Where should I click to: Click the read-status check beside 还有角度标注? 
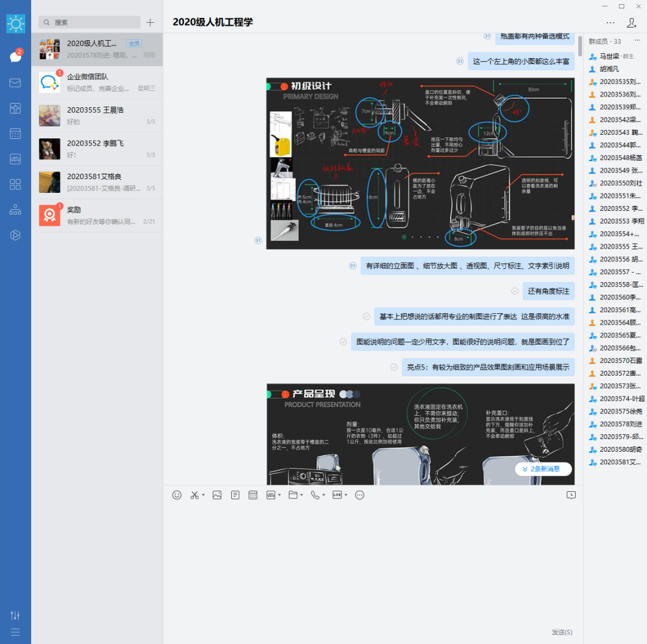515,291
